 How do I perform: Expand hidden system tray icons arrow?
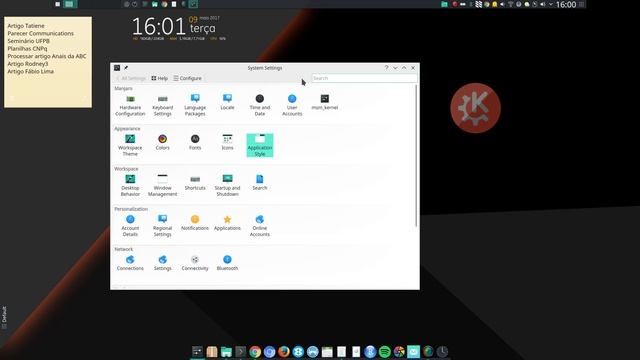[x=551, y=4]
